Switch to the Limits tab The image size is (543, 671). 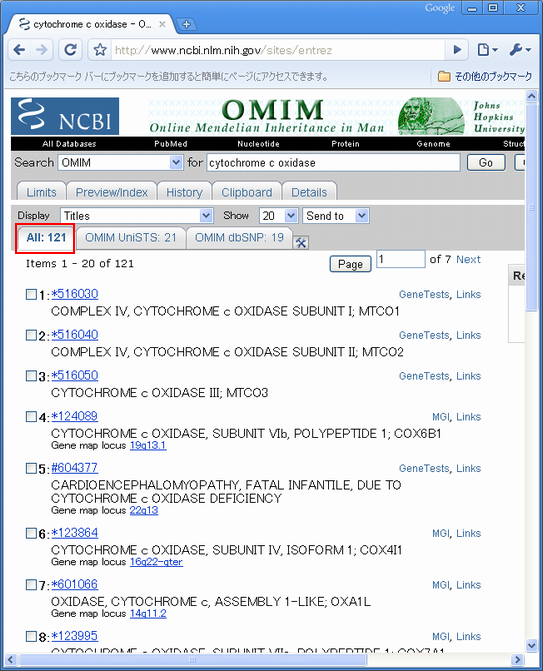(42, 192)
